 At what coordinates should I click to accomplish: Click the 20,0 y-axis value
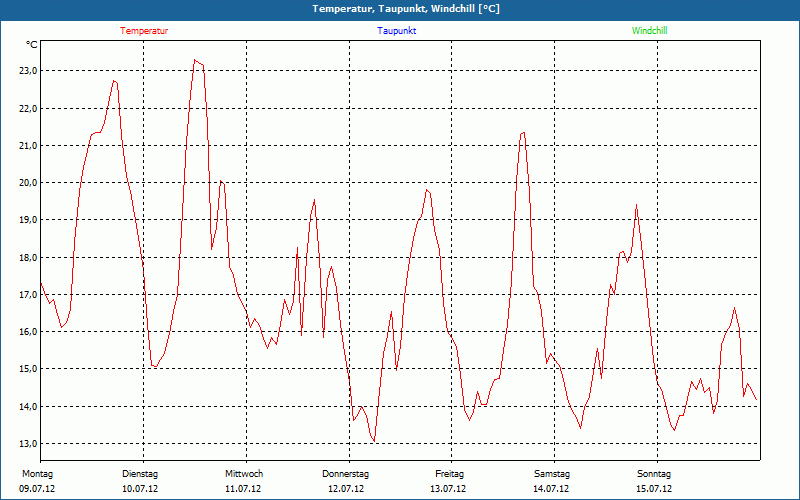pyautogui.click(x=28, y=183)
